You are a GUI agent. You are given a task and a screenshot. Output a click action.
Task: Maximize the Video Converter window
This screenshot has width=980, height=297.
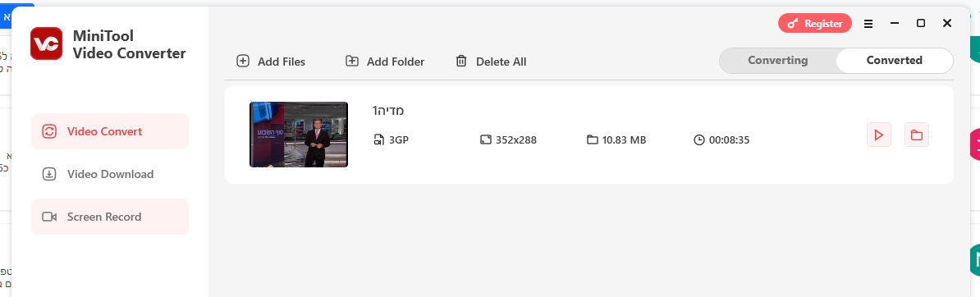click(921, 23)
